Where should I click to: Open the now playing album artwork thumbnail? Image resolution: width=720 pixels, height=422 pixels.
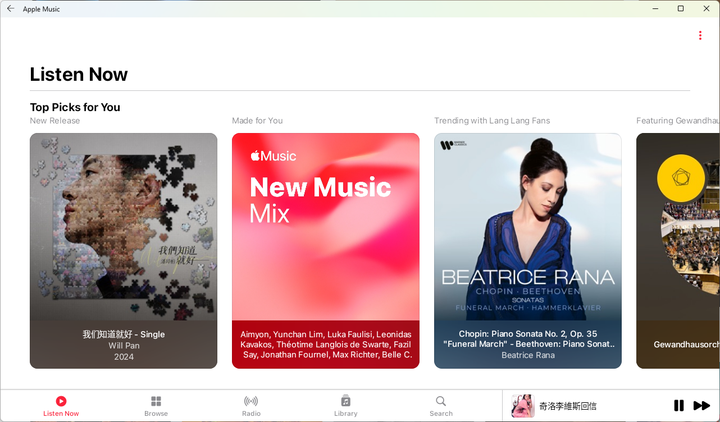point(523,405)
